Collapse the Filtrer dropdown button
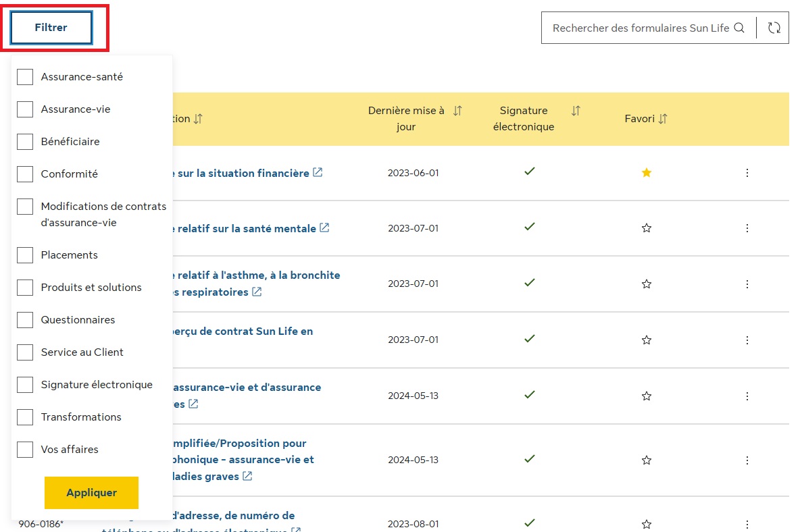The image size is (800, 532). pyautogui.click(x=51, y=28)
